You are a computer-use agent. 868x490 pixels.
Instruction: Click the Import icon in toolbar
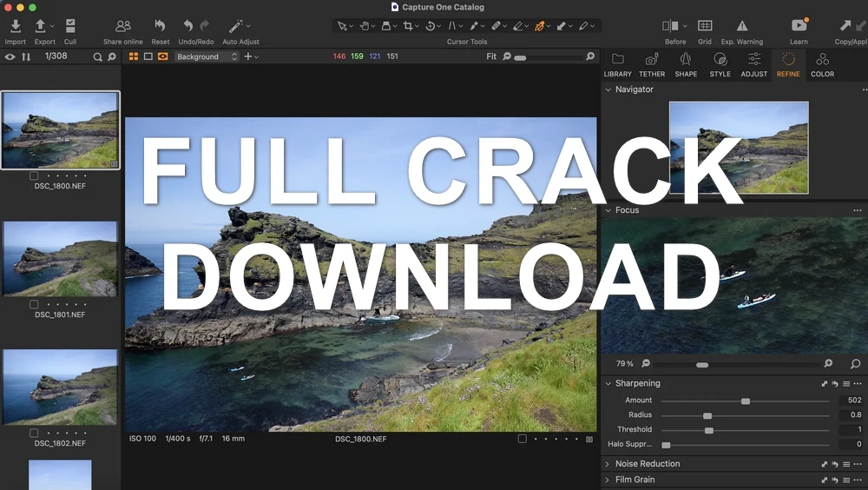click(x=16, y=27)
